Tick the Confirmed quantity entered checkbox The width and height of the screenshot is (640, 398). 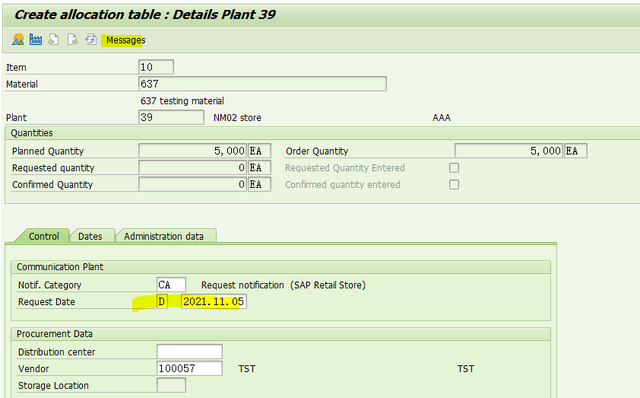click(454, 185)
